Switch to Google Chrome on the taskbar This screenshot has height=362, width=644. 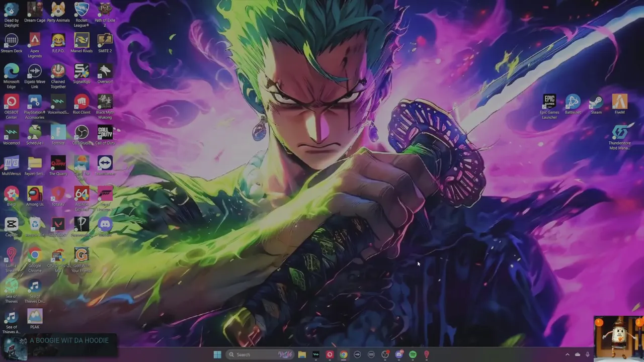click(x=343, y=354)
